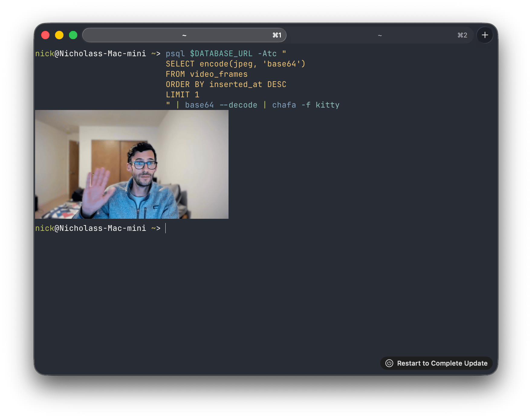The width and height of the screenshot is (532, 420).
Task: Click the webcam image rendered in the terminal
Action: pyautogui.click(x=131, y=165)
